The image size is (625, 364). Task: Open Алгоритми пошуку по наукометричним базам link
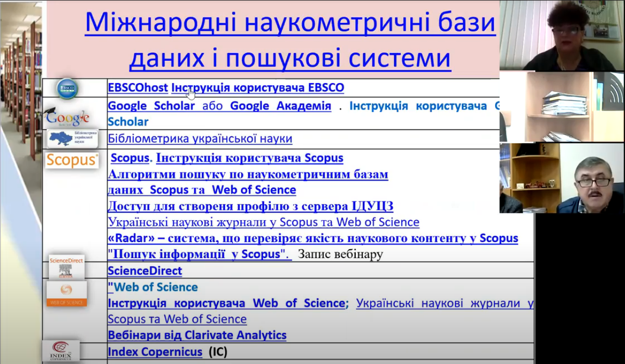click(x=248, y=174)
